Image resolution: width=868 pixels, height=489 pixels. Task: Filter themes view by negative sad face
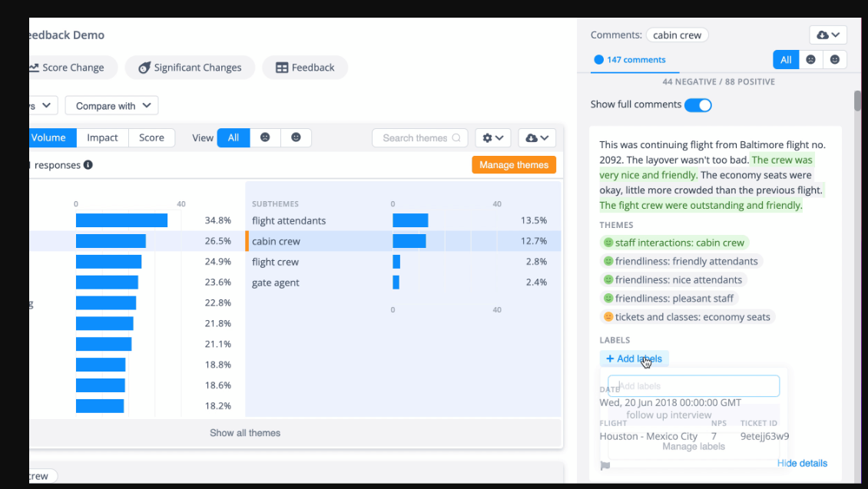(265, 137)
